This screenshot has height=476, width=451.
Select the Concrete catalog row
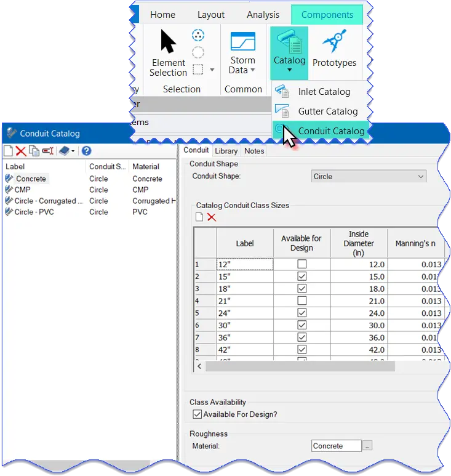tap(89, 179)
